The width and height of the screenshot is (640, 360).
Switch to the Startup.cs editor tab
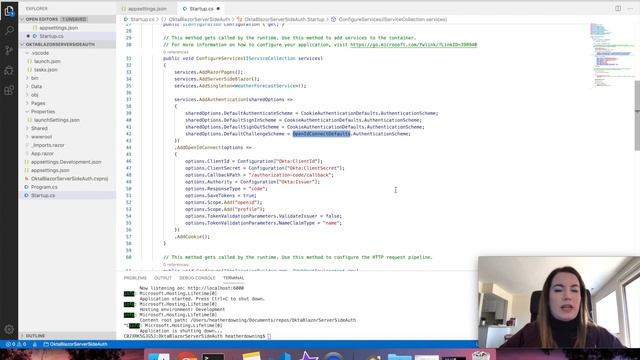point(202,9)
